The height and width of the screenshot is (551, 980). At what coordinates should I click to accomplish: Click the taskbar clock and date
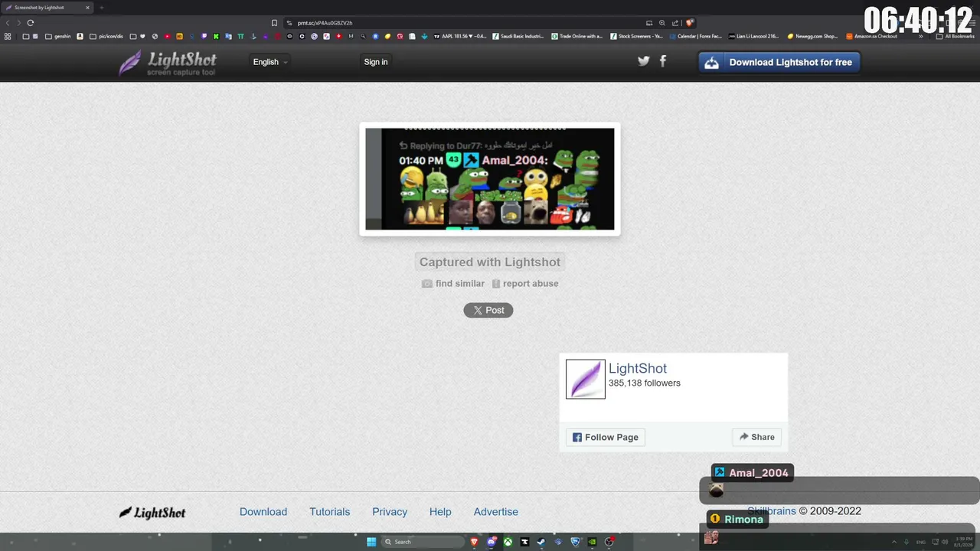[962, 542]
